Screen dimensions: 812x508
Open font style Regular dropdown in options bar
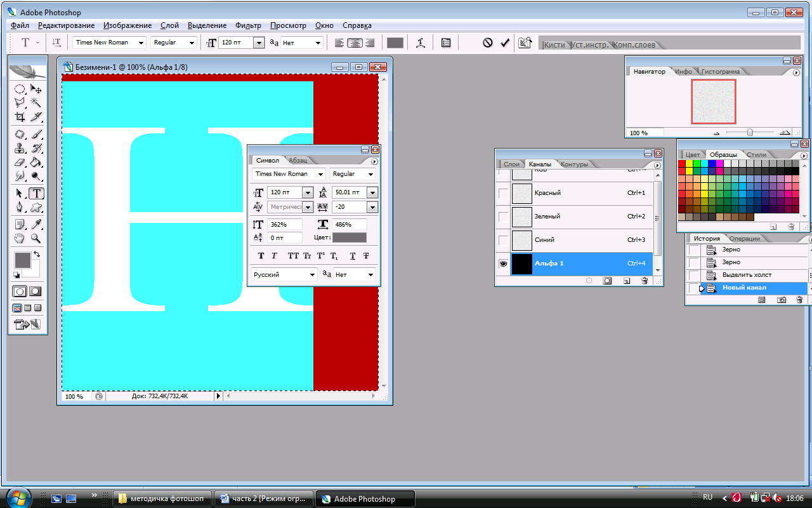coord(191,43)
